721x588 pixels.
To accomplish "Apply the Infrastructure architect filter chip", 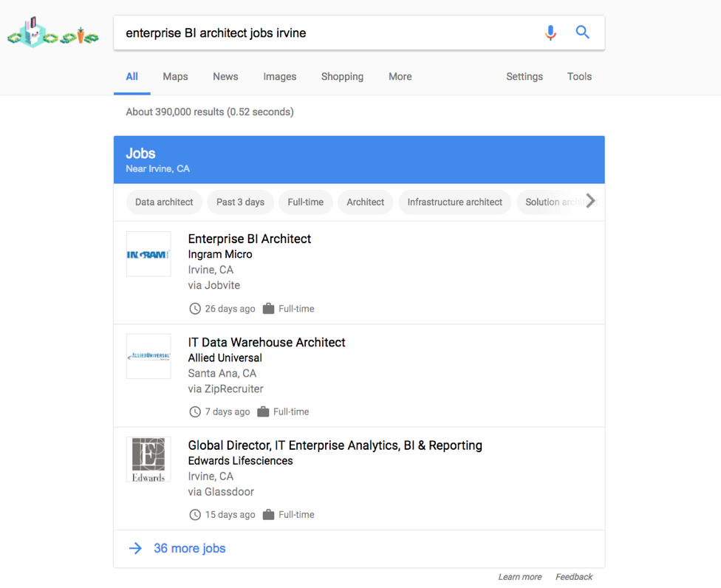I will (x=455, y=202).
